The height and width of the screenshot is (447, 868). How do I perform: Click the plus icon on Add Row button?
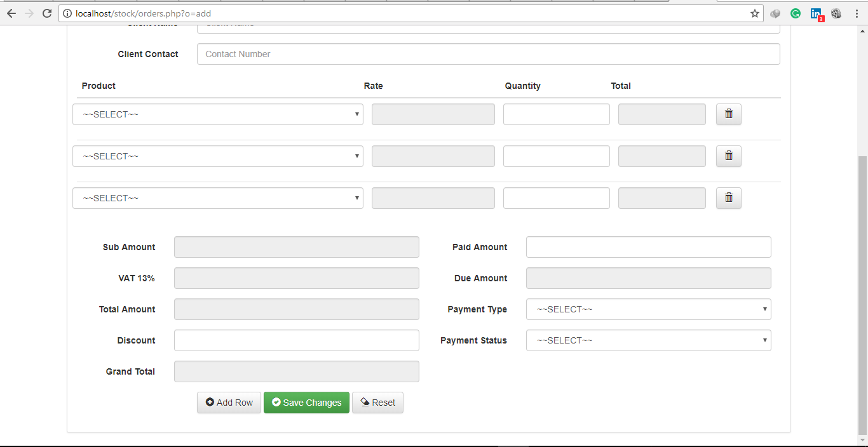click(x=210, y=402)
